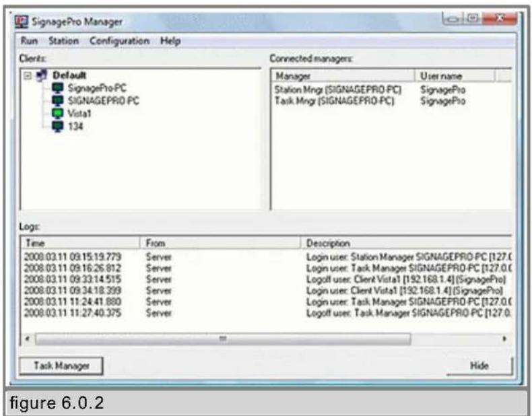This screenshot has height=416, width=532.
Task: Collapse the Default clients group
Action: click(x=28, y=75)
